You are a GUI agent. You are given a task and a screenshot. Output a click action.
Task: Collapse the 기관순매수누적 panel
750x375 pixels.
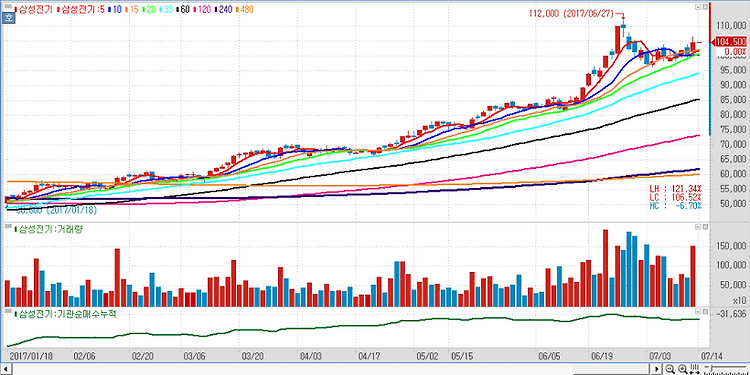697,312
